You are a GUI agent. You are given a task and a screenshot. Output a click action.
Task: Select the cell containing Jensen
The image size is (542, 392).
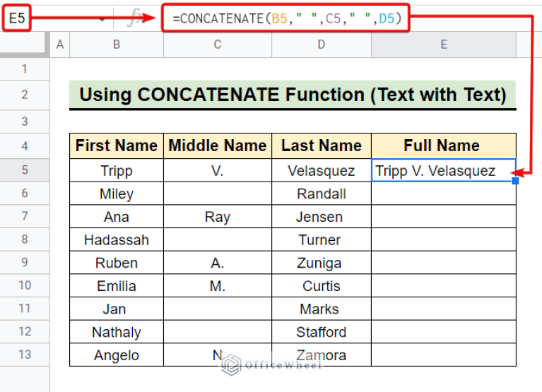point(322,217)
